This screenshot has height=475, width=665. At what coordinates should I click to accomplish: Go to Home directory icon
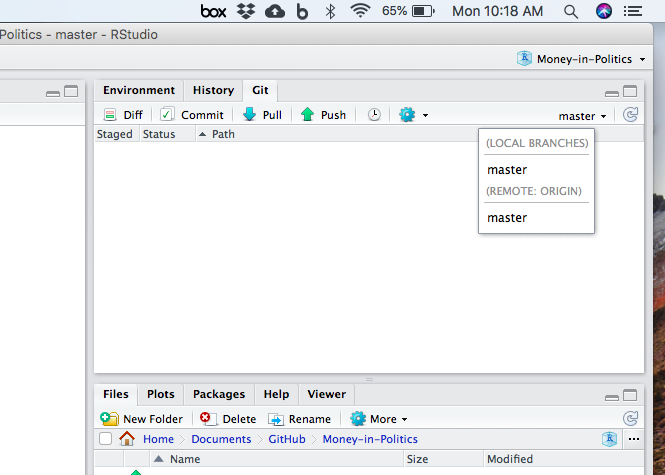pyautogui.click(x=127, y=439)
